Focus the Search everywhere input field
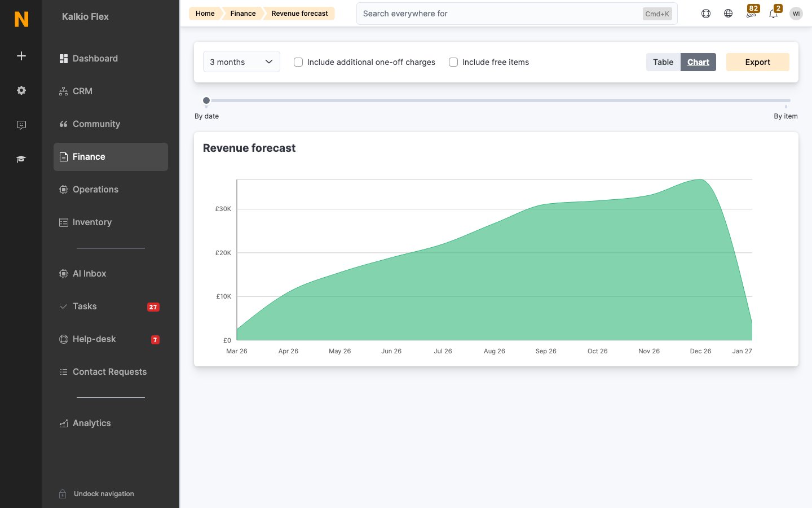 [517, 14]
